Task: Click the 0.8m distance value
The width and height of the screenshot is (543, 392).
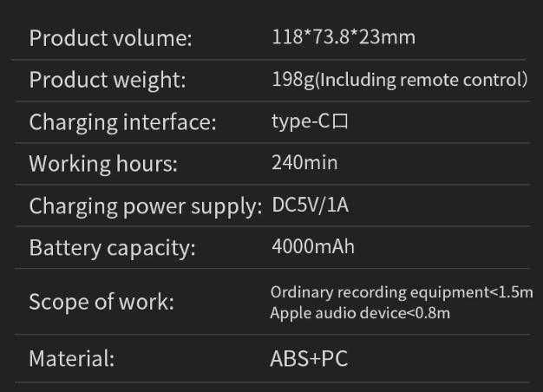Action: pos(435,312)
